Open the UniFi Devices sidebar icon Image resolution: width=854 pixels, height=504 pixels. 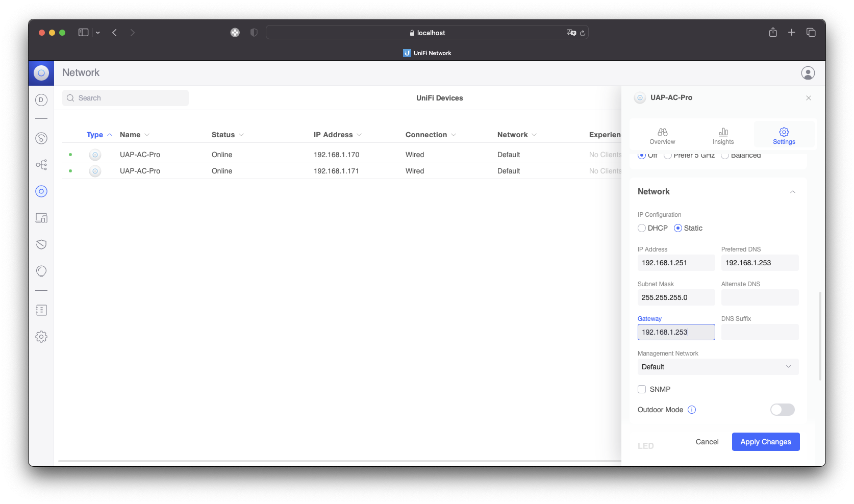[41, 191]
